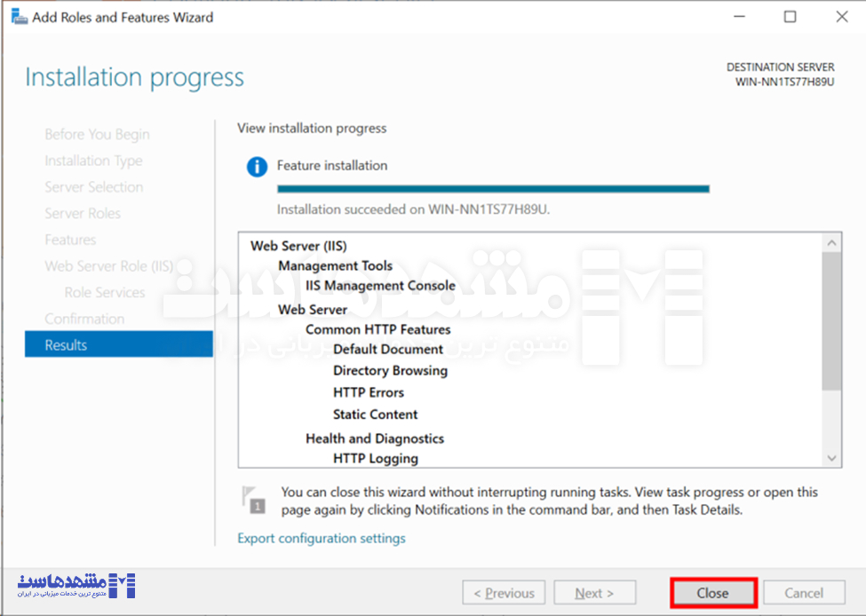Click the Add Roles wizard title icon

pyautogui.click(x=20, y=17)
